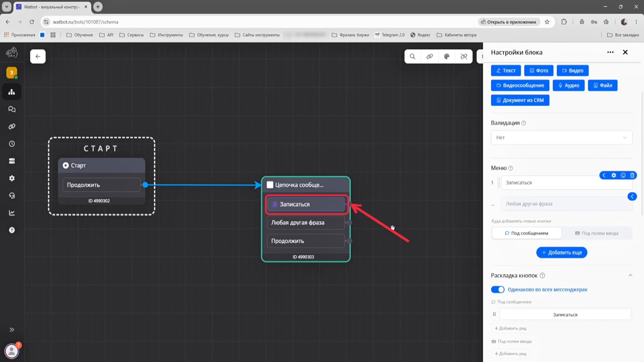Click the unlink icon in canvas toolbar
The width and height of the screenshot is (644, 362).
[464, 56]
